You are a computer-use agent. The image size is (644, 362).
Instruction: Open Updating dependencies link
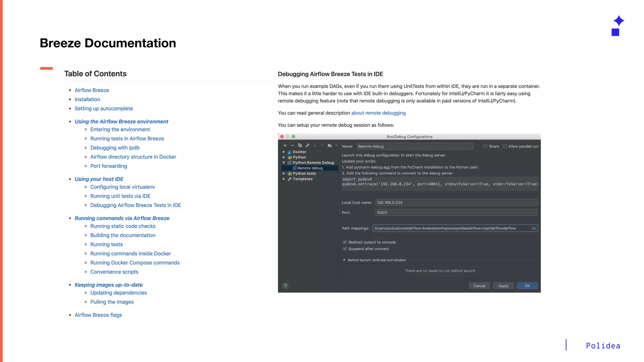[x=119, y=293]
